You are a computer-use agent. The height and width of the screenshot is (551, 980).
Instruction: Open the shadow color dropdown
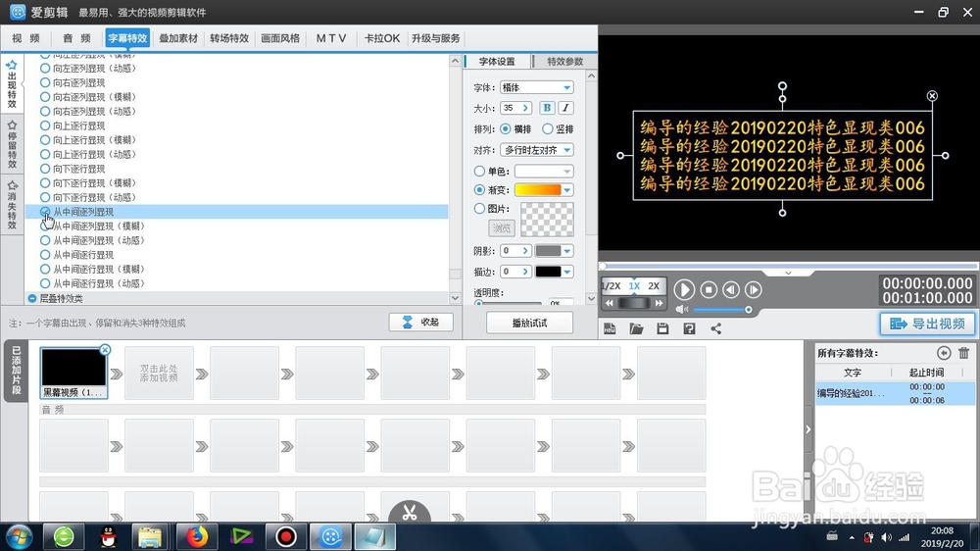[566, 251]
